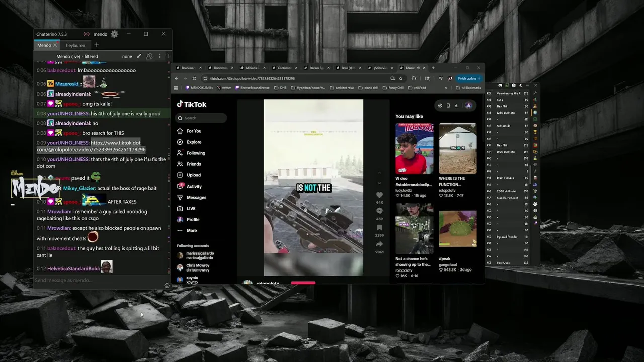The width and height of the screenshot is (644, 362).
Task: Open Profile in TikTok sidebar
Action: click(x=189, y=219)
